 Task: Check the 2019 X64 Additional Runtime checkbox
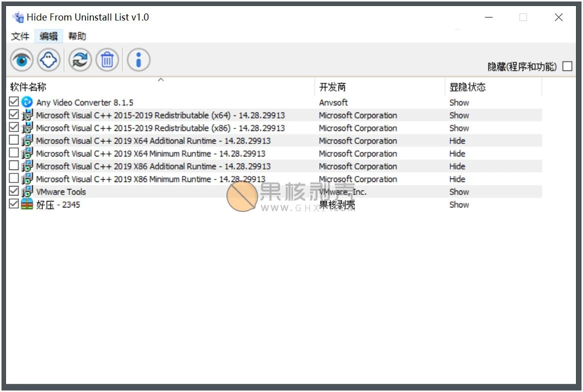(14, 140)
